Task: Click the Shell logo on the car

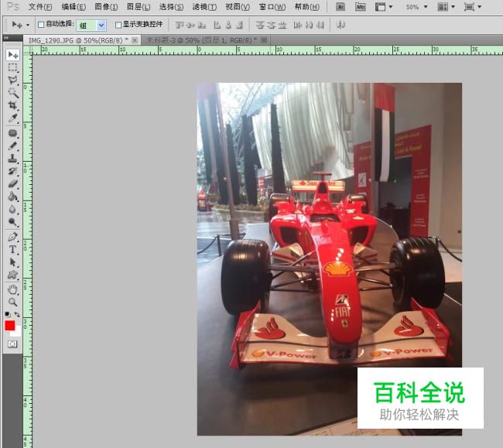Action: (337, 268)
